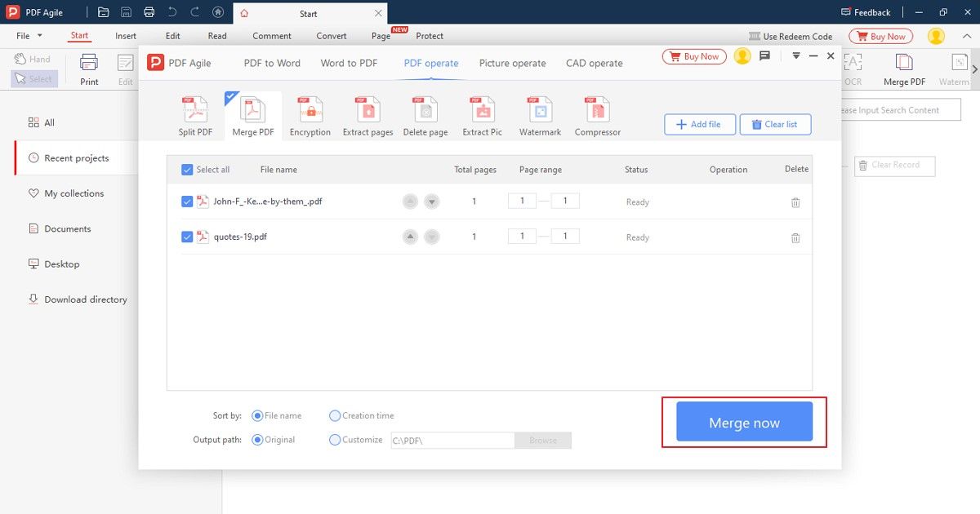980x514 pixels.
Task: Move the John-F PDF file down
Action: pos(432,202)
